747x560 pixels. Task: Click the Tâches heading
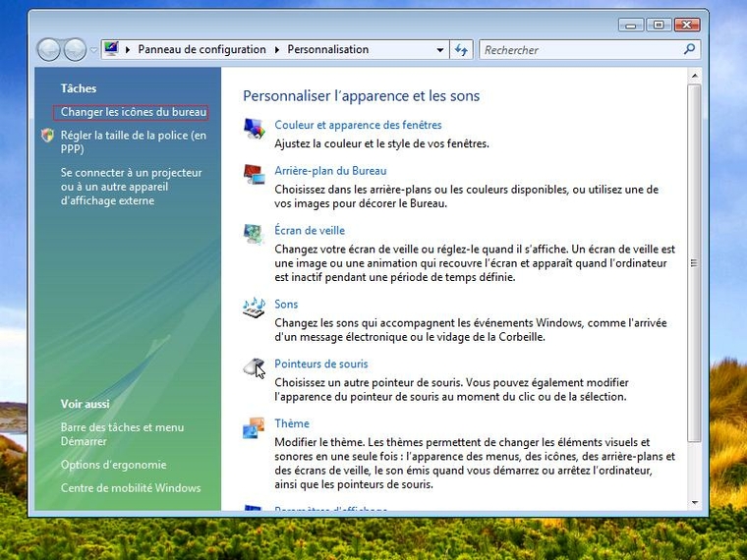pos(79,88)
